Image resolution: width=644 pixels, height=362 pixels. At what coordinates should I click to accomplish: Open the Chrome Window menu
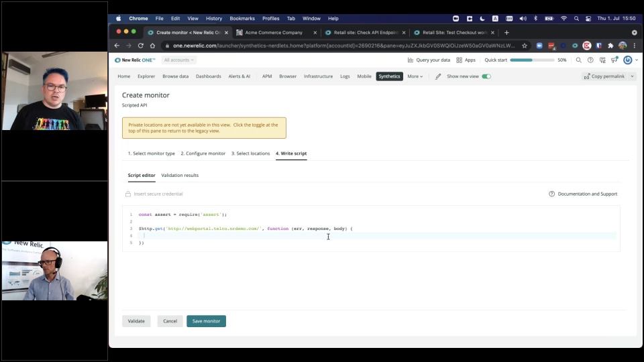point(311,19)
